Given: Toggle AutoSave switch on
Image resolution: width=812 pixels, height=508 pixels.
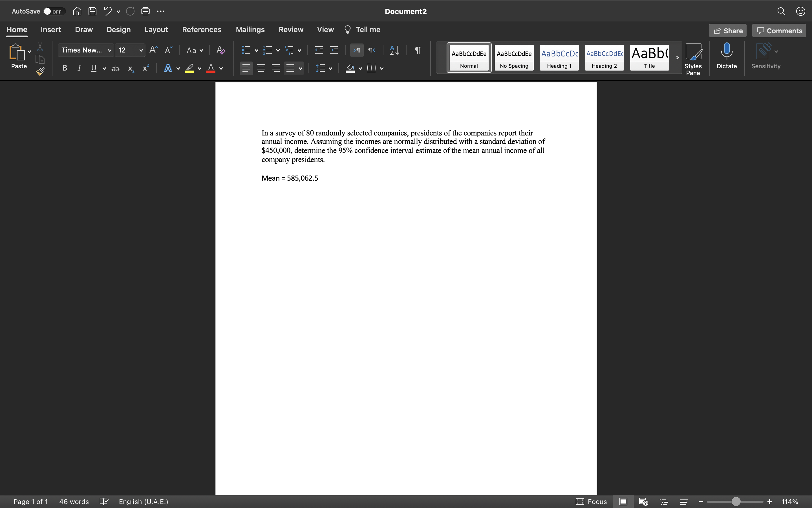Looking at the screenshot, I should 54,11.
